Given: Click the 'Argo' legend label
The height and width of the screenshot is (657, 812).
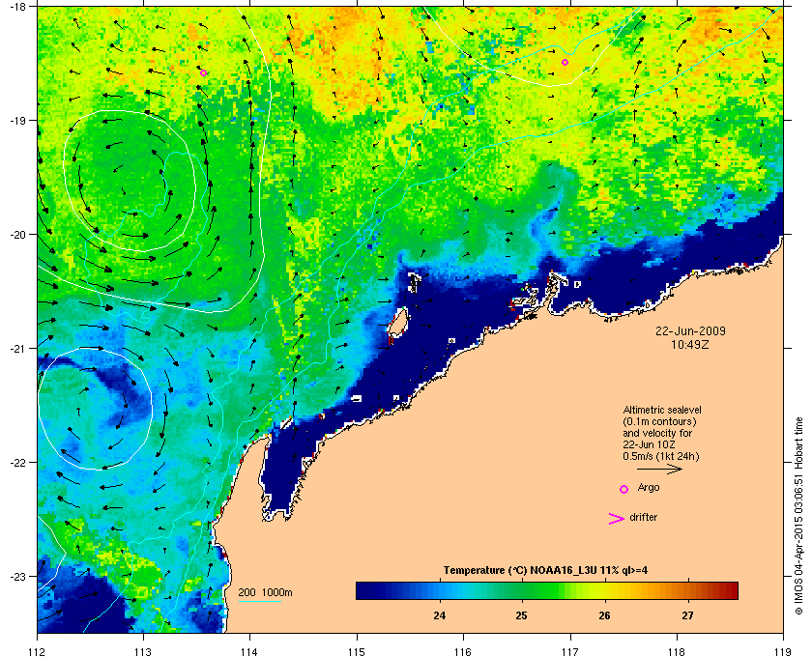Looking at the screenshot, I should (649, 488).
